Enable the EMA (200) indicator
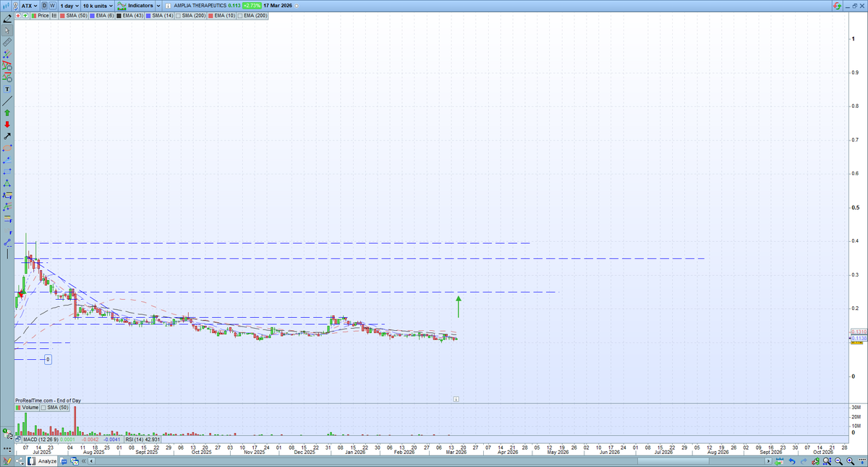This screenshot has height=467, width=868. (252, 15)
